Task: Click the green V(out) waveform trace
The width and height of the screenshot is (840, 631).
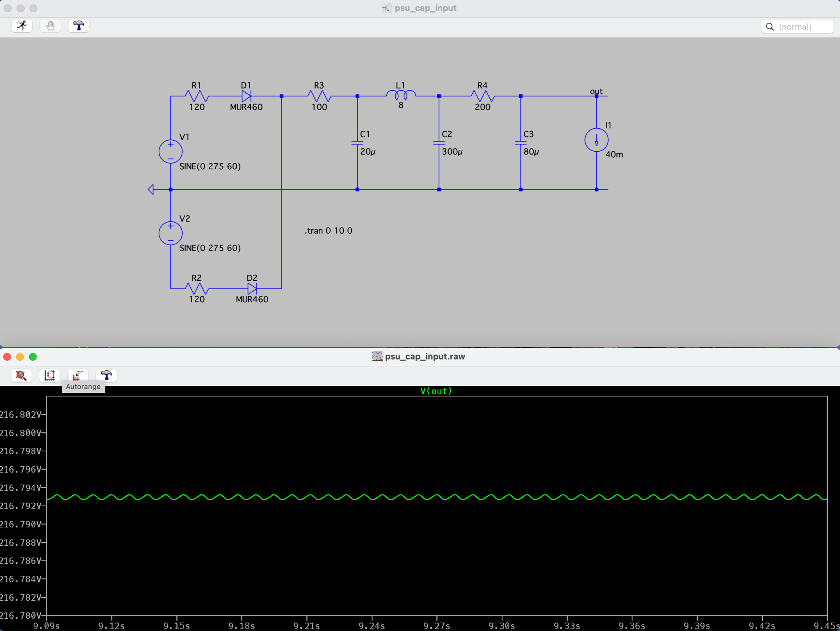Action: point(437,497)
